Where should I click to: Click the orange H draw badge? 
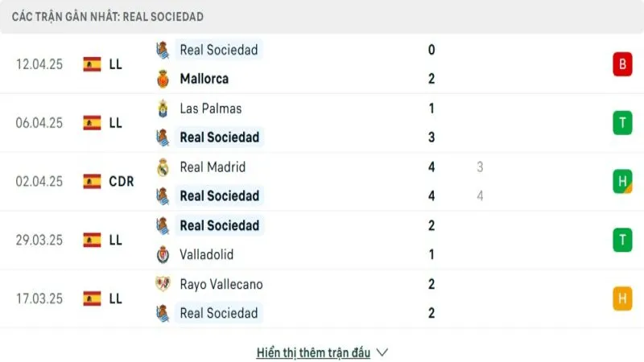click(x=621, y=298)
